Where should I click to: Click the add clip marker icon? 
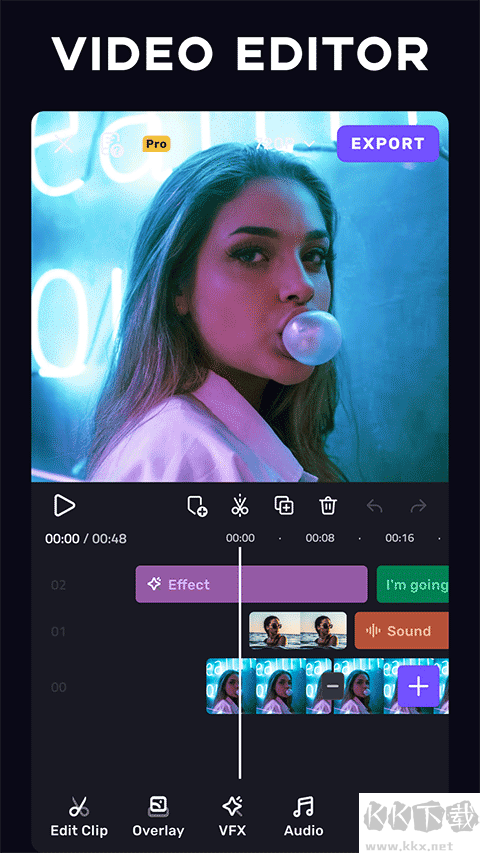[x=197, y=506]
